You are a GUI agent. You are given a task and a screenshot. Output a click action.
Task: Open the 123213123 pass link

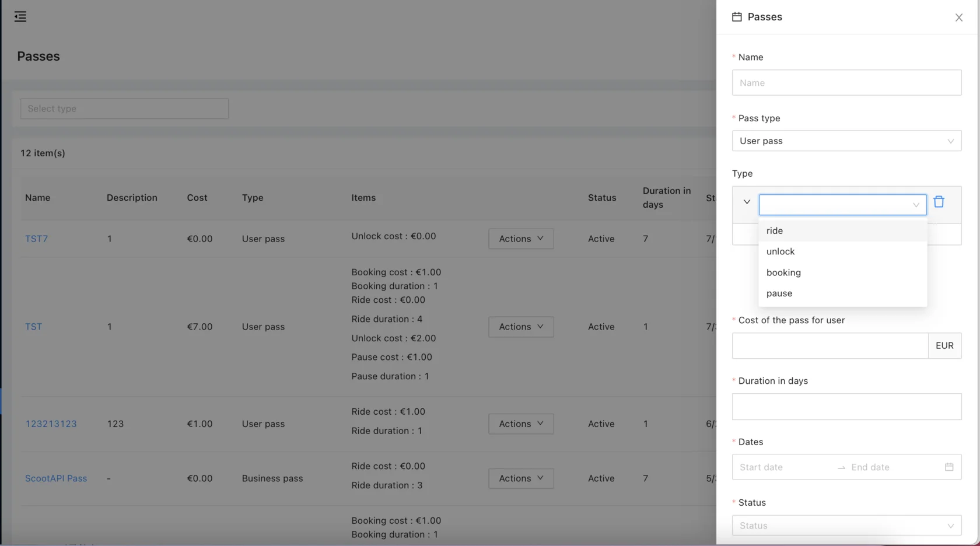[51, 424]
